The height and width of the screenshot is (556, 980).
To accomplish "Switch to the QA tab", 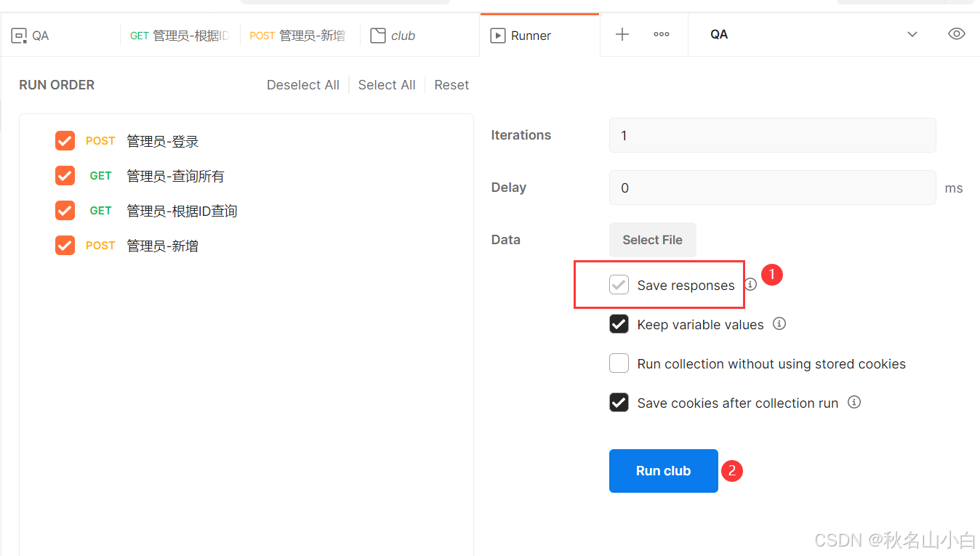I will tap(60, 36).
